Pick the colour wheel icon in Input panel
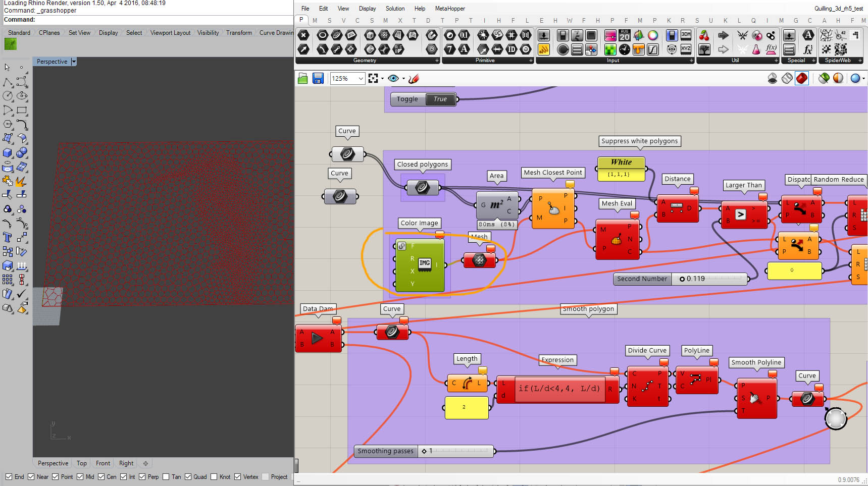The width and height of the screenshot is (868, 486). click(x=653, y=35)
